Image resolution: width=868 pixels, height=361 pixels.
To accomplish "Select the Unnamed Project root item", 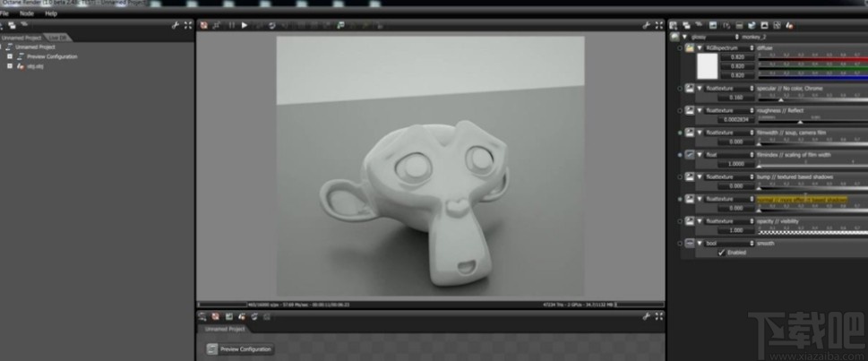I will click(35, 47).
